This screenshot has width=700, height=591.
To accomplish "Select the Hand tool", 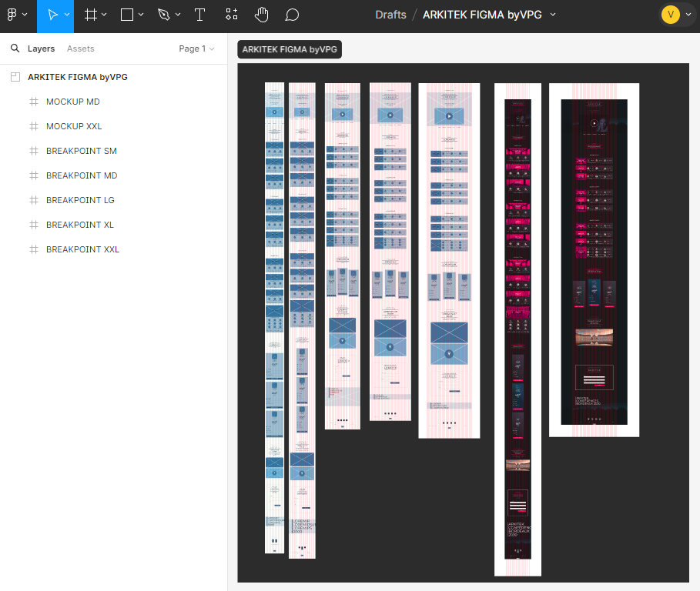I will pyautogui.click(x=262, y=15).
